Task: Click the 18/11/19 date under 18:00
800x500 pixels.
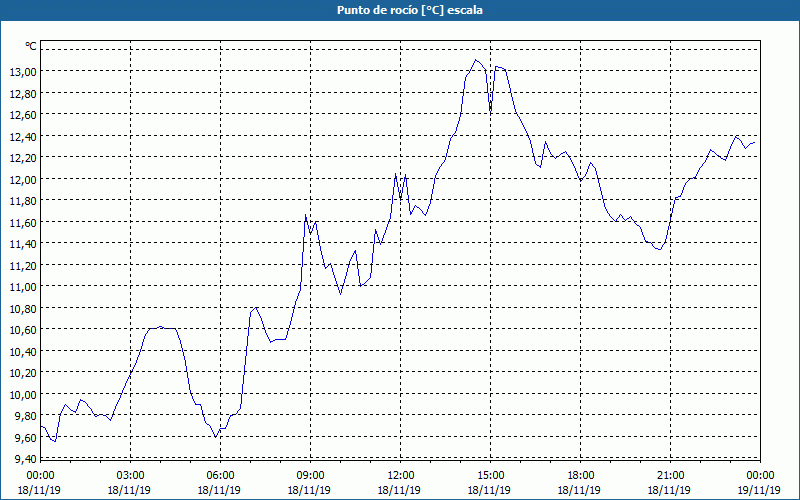Action: (580, 490)
